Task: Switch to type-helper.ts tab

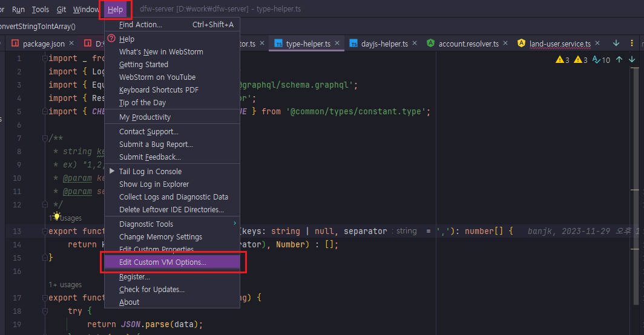Action: click(x=308, y=44)
